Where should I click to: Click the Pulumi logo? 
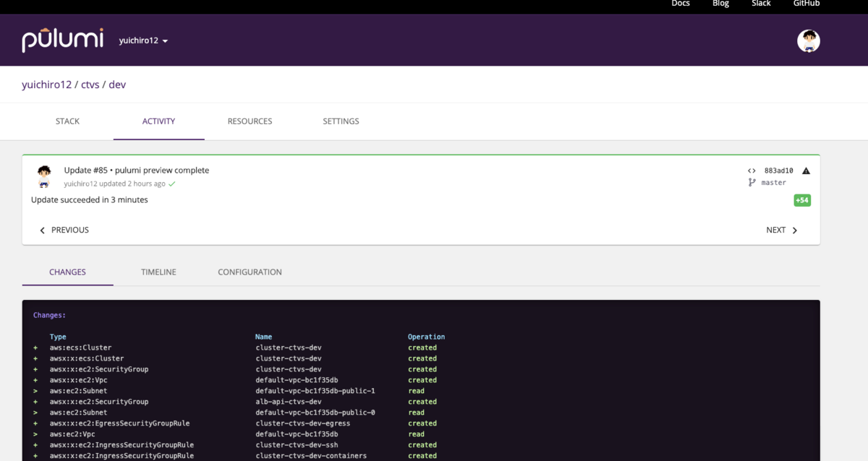tap(62, 40)
